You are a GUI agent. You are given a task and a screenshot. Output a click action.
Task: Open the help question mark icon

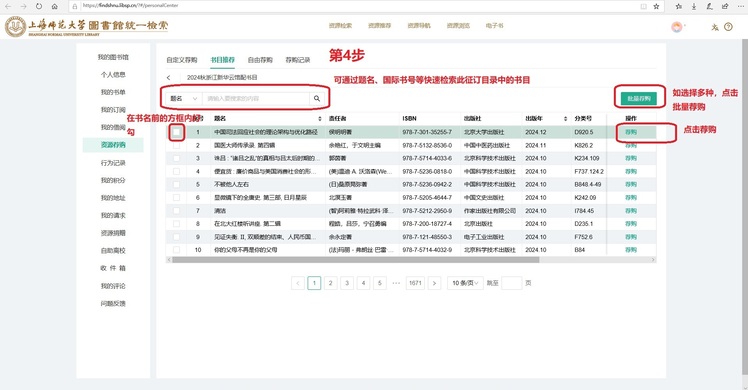tap(728, 27)
